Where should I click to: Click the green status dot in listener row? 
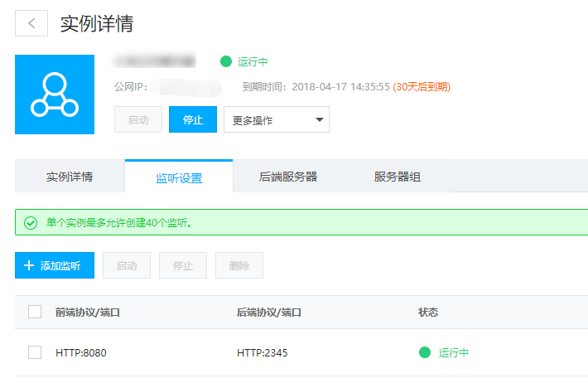425,352
